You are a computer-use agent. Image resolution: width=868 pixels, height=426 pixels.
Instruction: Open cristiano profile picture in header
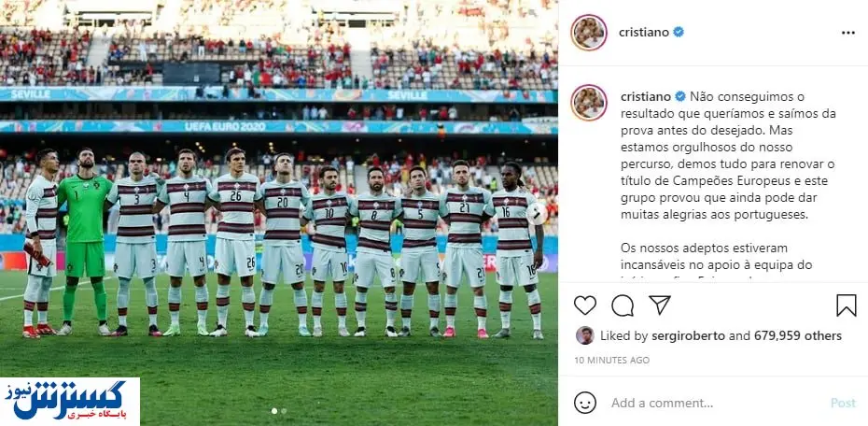pyautogui.click(x=589, y=33)
